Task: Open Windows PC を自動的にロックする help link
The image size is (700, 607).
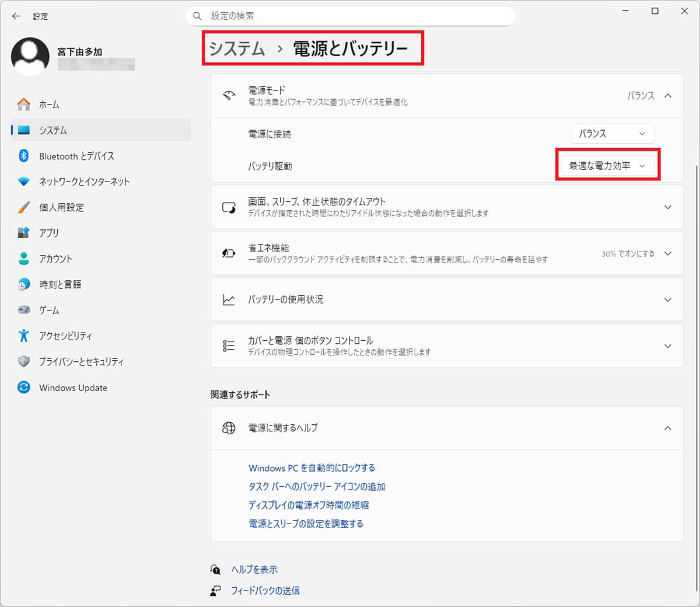Action: (x=311, y=468)
